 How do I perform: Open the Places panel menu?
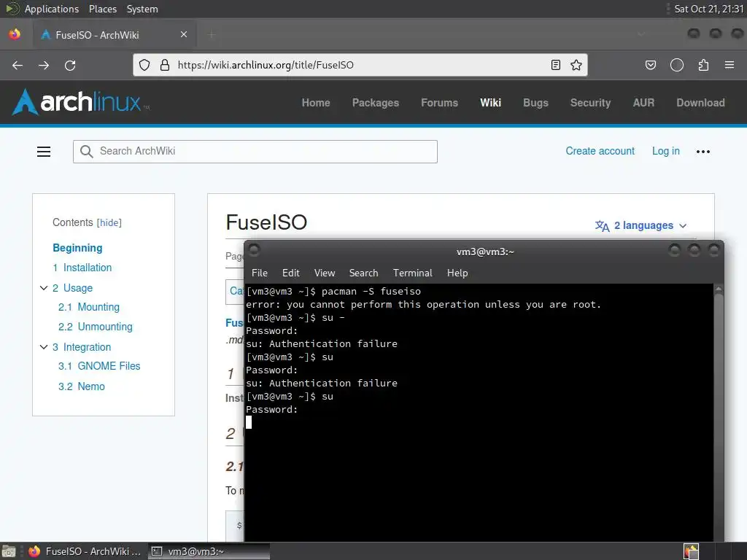[102, 9]
